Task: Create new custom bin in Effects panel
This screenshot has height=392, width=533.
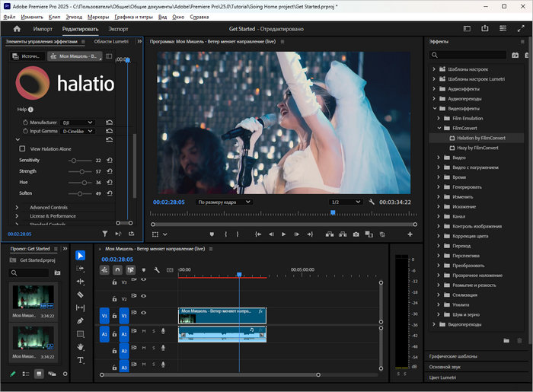Action: pyautogui.click(x=506, y=340)
